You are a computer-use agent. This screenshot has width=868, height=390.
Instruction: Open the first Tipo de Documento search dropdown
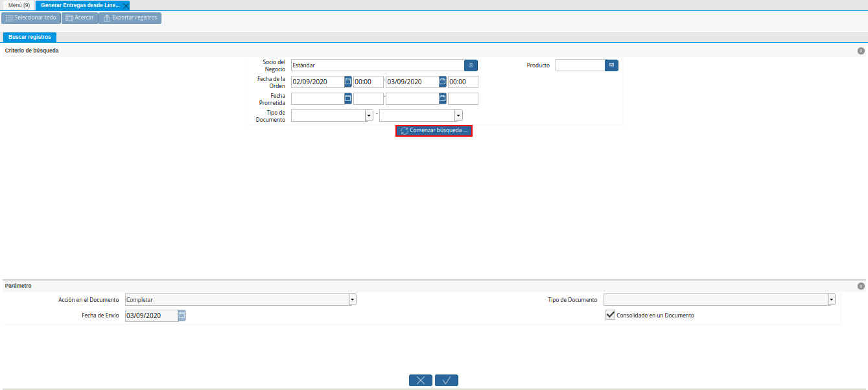[369, 115]
